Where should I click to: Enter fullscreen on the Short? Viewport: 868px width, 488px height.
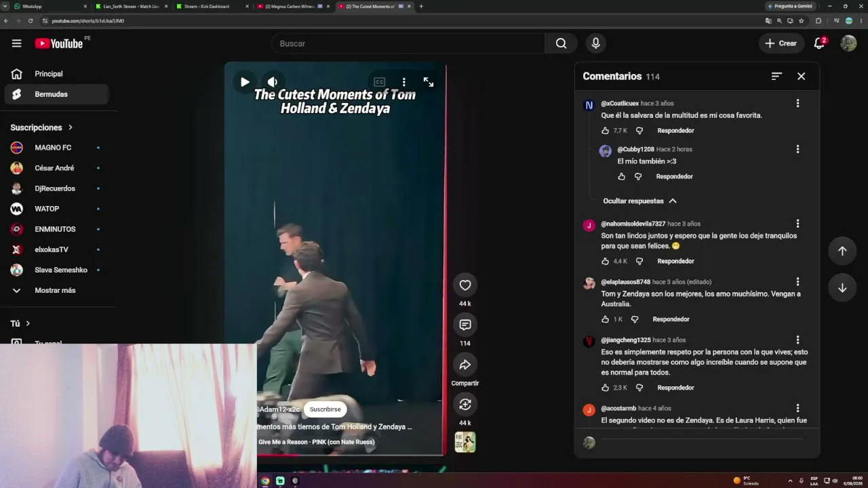[429, 82]
